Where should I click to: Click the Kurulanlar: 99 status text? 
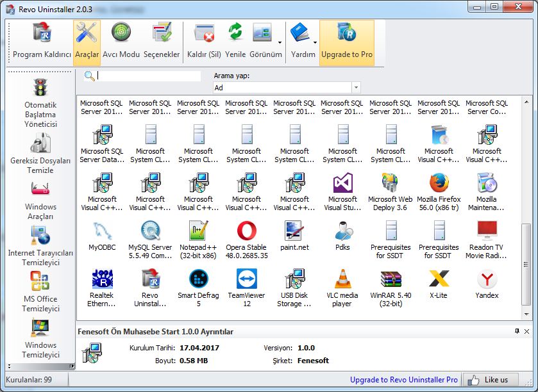click(29, 380)
